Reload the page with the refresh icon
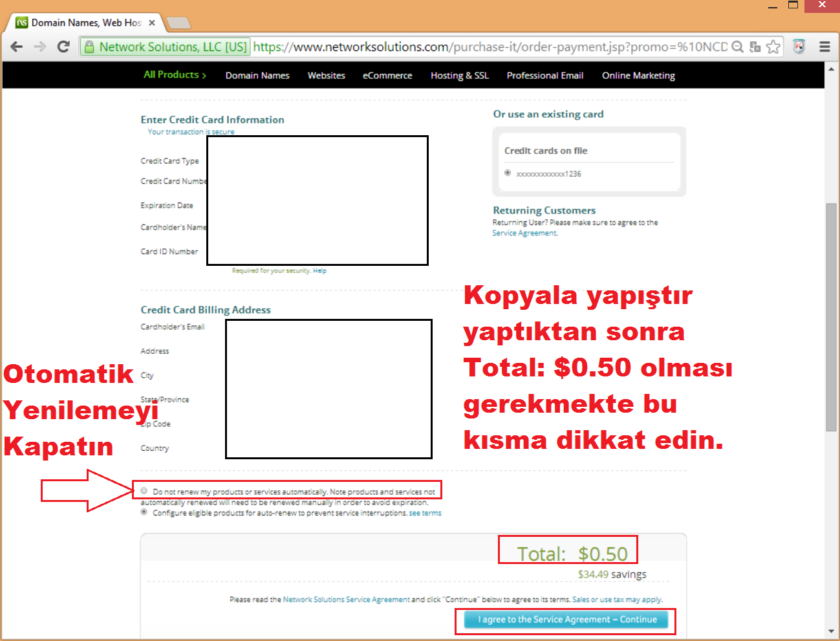This screenshot has width=840, height=641. click(x=63, y=47)
